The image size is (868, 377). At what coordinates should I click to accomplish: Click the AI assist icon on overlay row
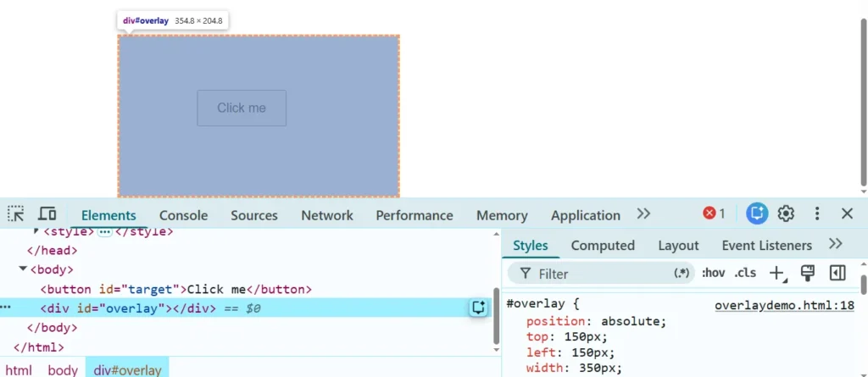coord(479,308)
